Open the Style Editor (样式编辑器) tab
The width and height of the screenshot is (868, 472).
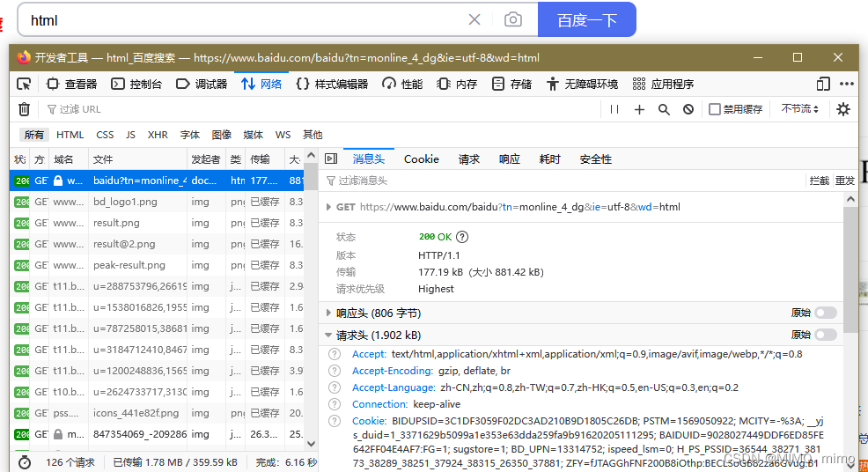pyautogui.click(x=332, y=85)
